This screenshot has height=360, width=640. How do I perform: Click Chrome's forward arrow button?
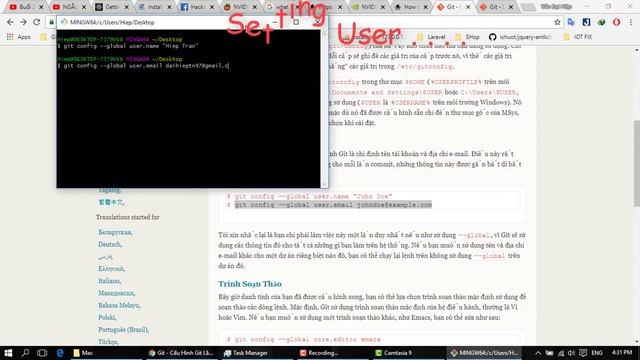[x=23, y=22]
